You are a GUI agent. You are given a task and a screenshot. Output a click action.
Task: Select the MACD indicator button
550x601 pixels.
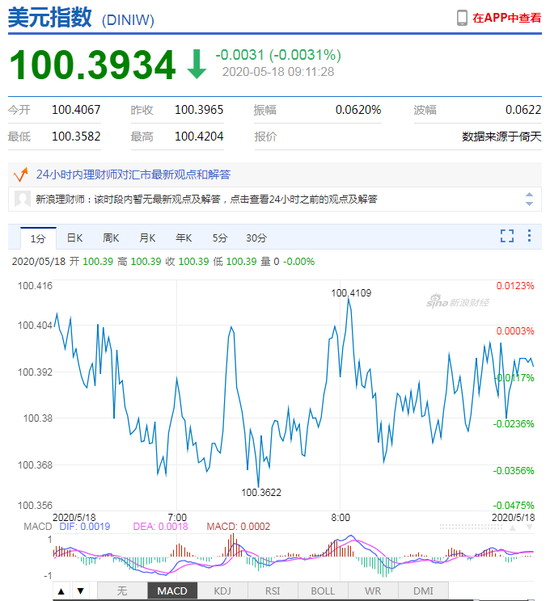(x=172, y=591)
